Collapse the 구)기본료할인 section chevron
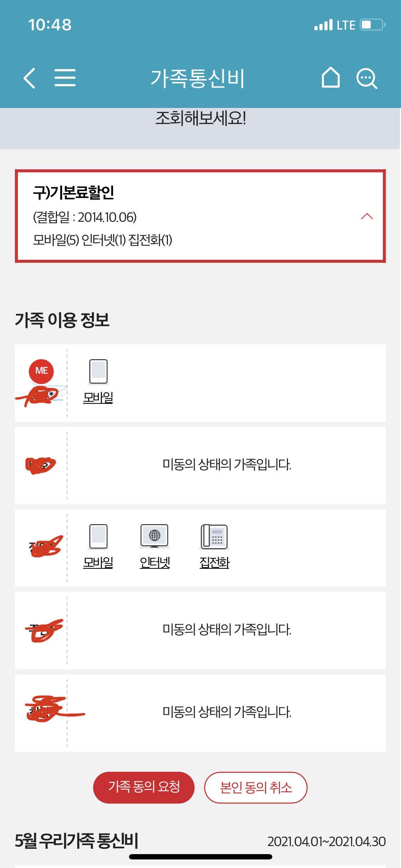The width and height of the screenshot is (401, 868). (367, 216)
